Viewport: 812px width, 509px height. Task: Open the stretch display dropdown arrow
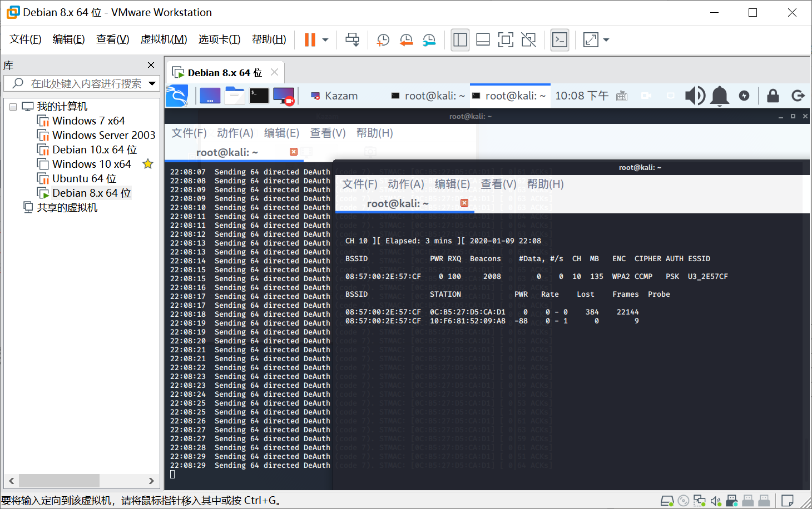[x=606, y=40]
